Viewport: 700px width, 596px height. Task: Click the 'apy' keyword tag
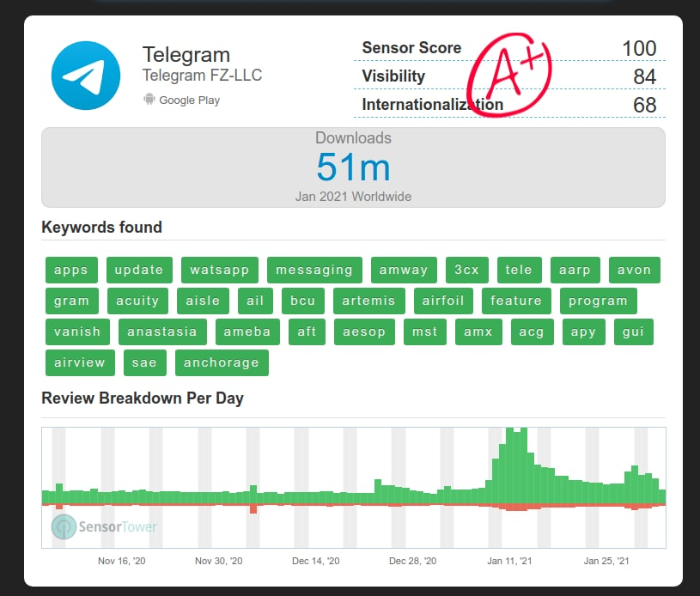pos(584,331)
